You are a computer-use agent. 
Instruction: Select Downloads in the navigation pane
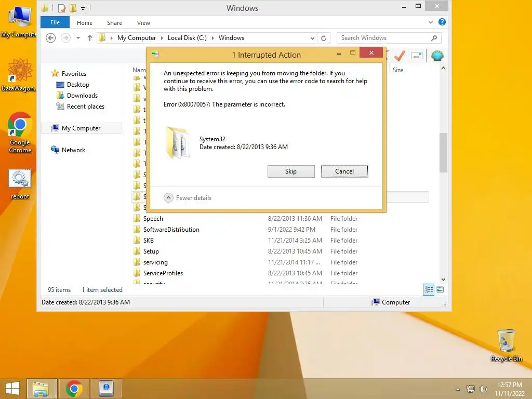pos(82,96)
